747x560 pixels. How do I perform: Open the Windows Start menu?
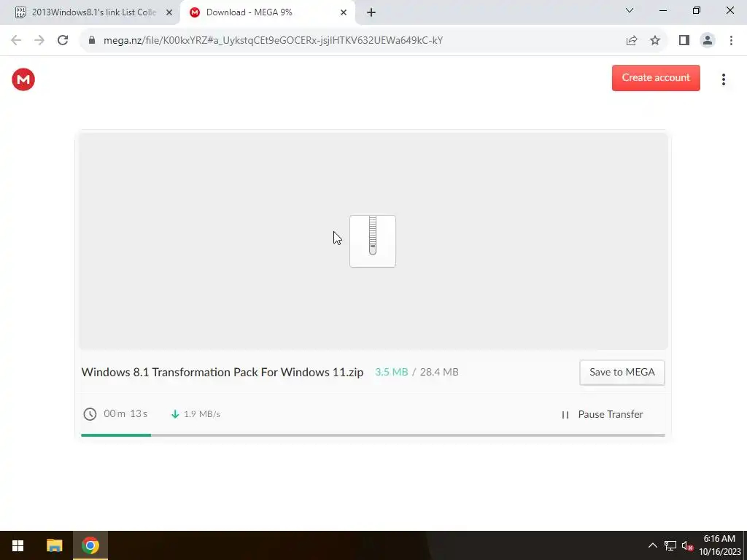[18, 545]
